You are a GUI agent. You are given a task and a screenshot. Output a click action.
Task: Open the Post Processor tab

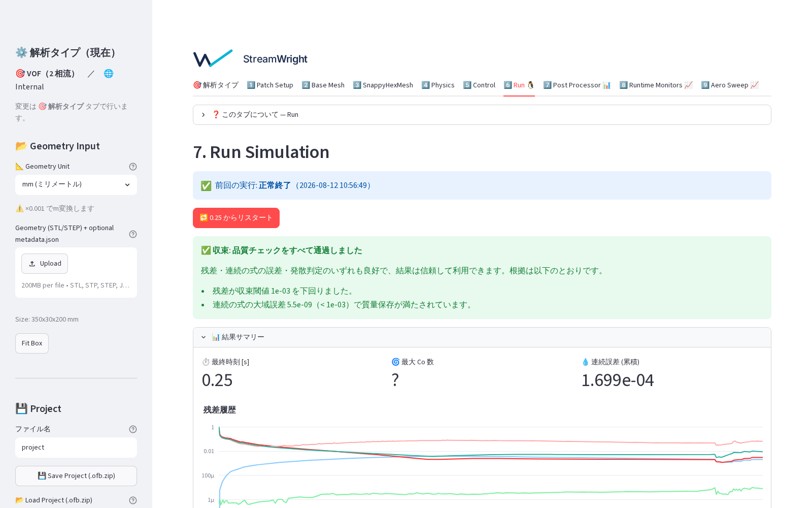(x=577, y=85)
